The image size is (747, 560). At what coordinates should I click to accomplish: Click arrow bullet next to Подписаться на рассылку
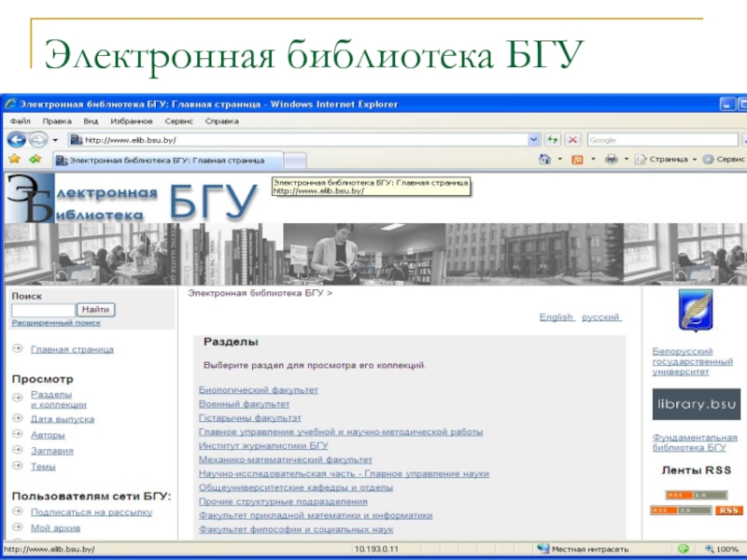[x=18, y=511]
